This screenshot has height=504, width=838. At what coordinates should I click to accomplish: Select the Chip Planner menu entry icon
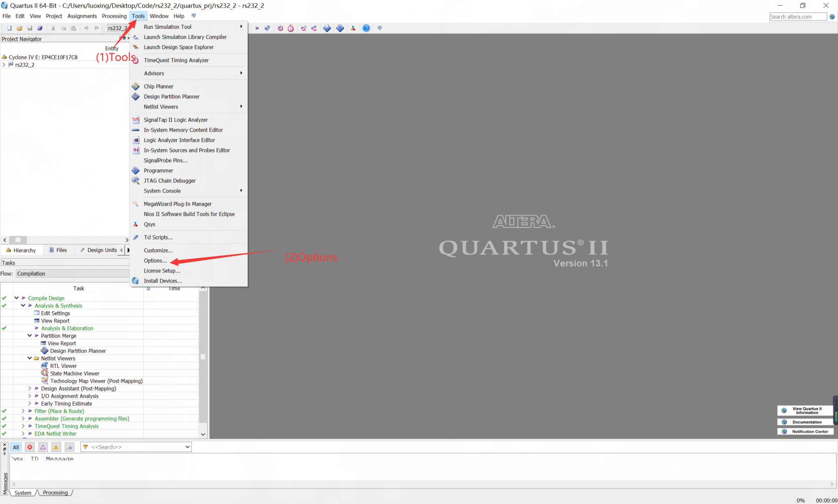point(136,86)
